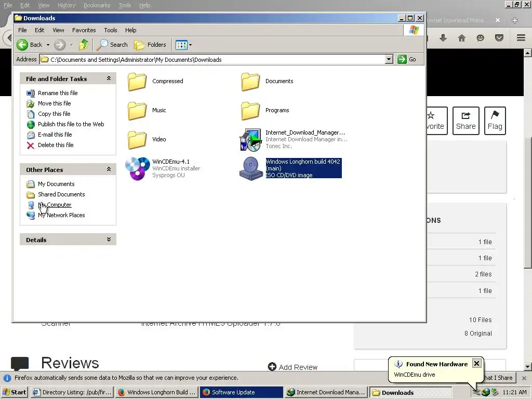Open Shared Documents link

(61, 194)
